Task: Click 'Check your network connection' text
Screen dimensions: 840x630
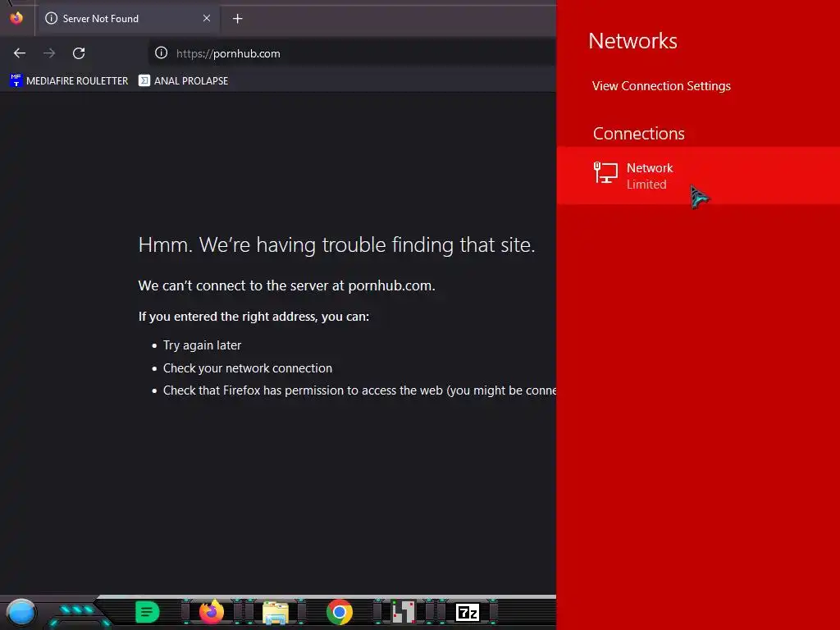Action: (x=248, y=368)
